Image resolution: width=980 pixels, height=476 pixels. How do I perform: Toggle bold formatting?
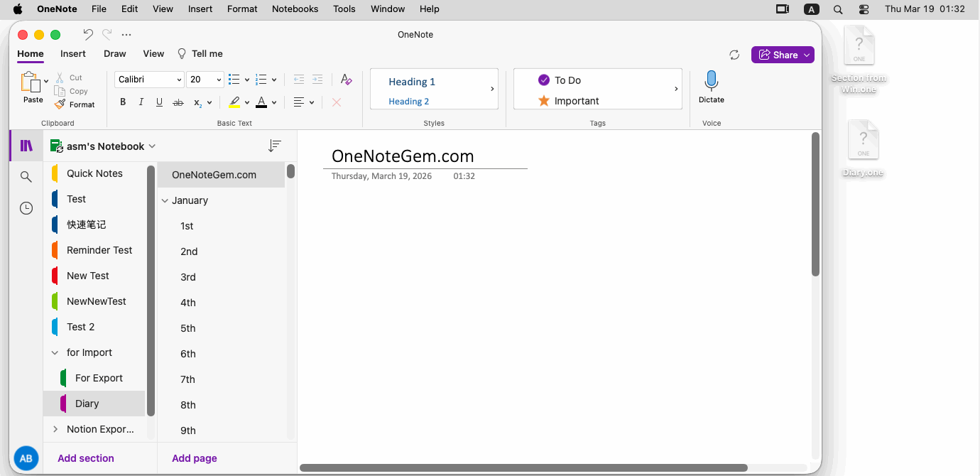123,102
